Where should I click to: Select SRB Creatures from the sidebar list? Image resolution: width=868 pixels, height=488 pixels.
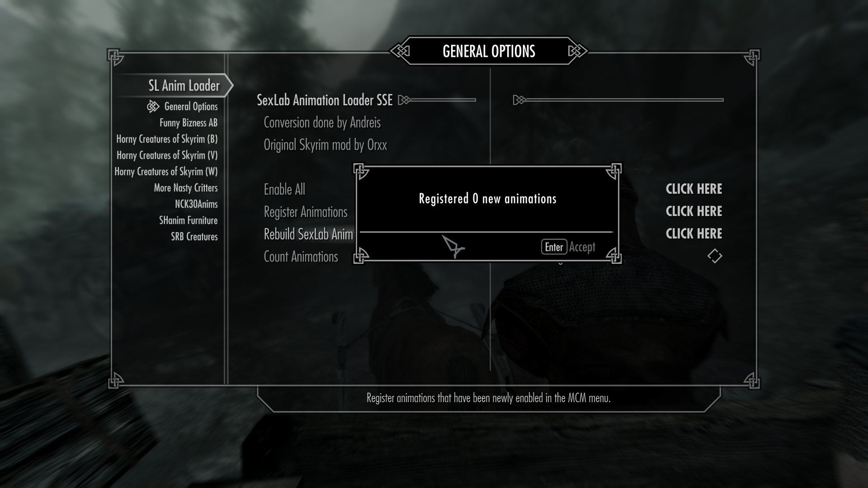tap(194, 237)
